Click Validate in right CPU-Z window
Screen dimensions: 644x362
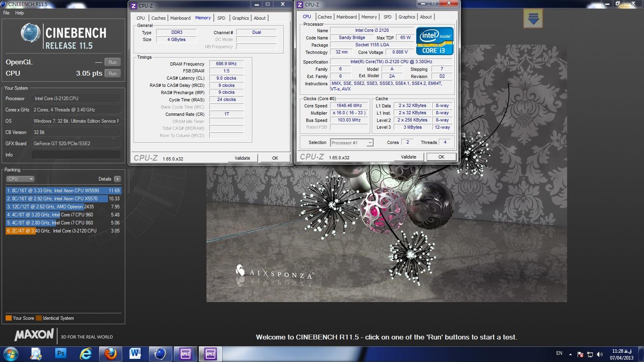409,157
